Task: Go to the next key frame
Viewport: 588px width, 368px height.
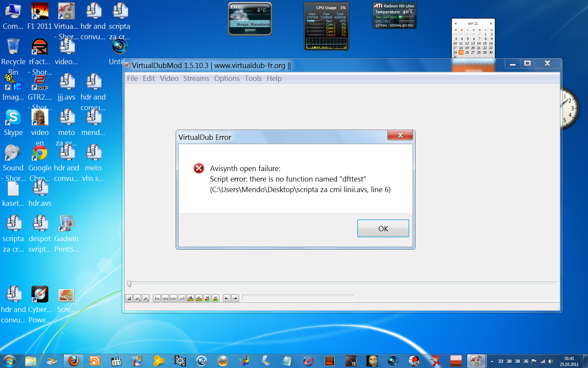Action: [199, 299]
